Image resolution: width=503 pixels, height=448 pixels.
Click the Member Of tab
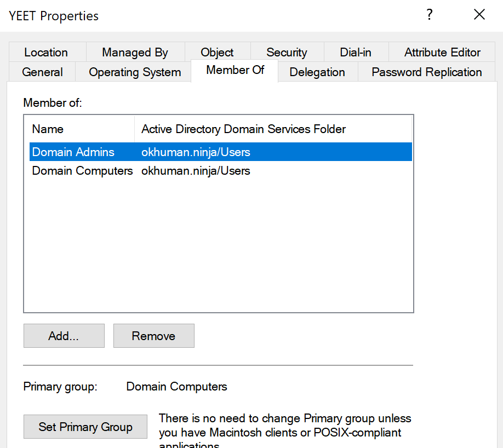click(x=235, y=70)
